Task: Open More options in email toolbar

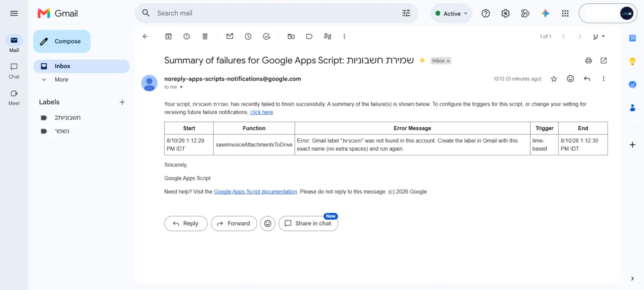Action: 344,37
